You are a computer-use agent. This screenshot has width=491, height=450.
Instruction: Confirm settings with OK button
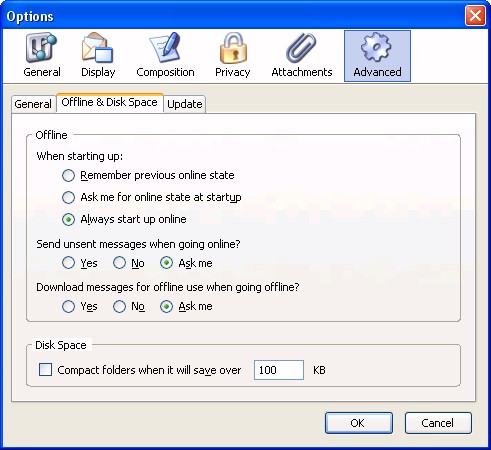coord(359,423)
